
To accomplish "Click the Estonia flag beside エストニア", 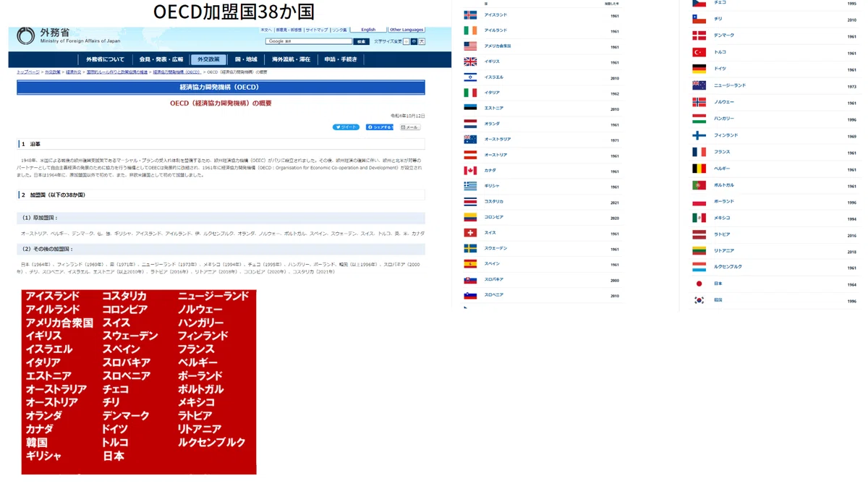I will coord(470,108).
